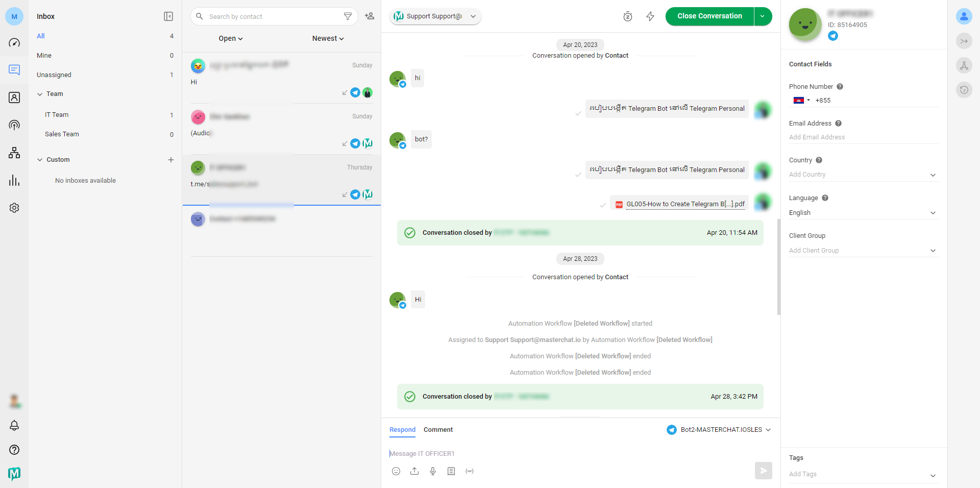Click the Language help icon
Image resolution: width=980 pixels, height=488 pixels.
[825, 198]
